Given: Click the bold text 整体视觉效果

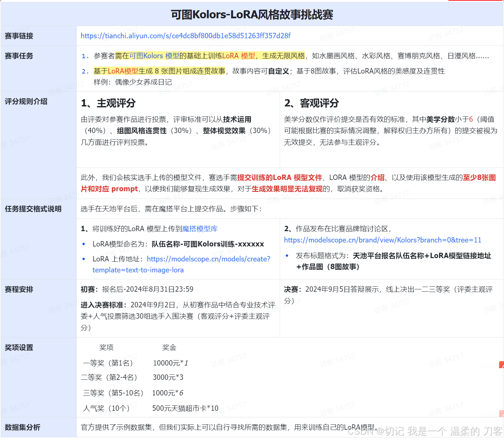Looking at the screenshot, I should pyautogui.click(x=224, y=131).
